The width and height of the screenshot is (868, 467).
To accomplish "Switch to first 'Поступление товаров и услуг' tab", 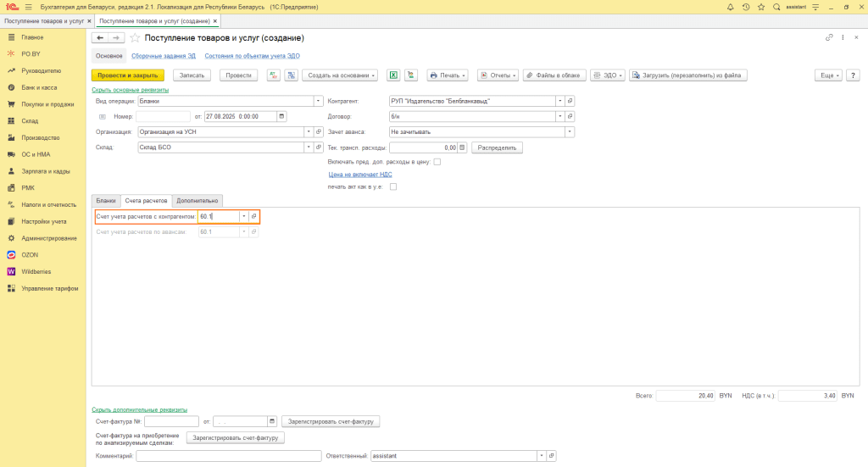I will tap(44, 21).
